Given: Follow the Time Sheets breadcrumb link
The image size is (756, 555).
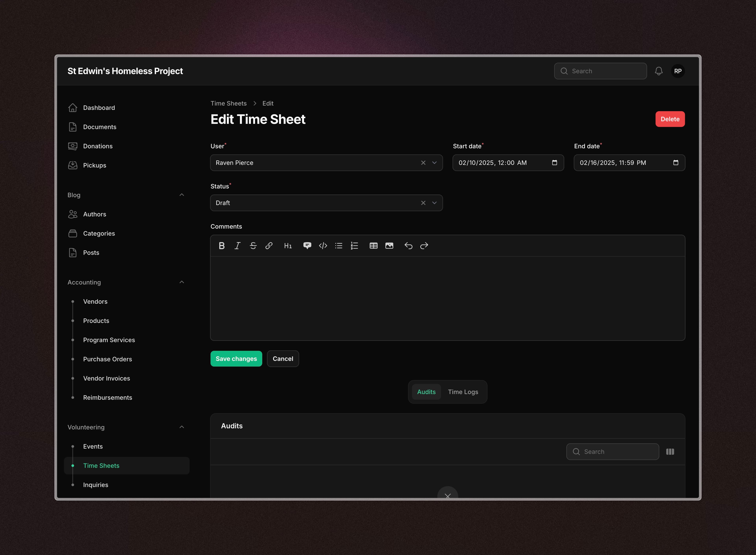Looking at the screenshot, I should pos(228,103).
